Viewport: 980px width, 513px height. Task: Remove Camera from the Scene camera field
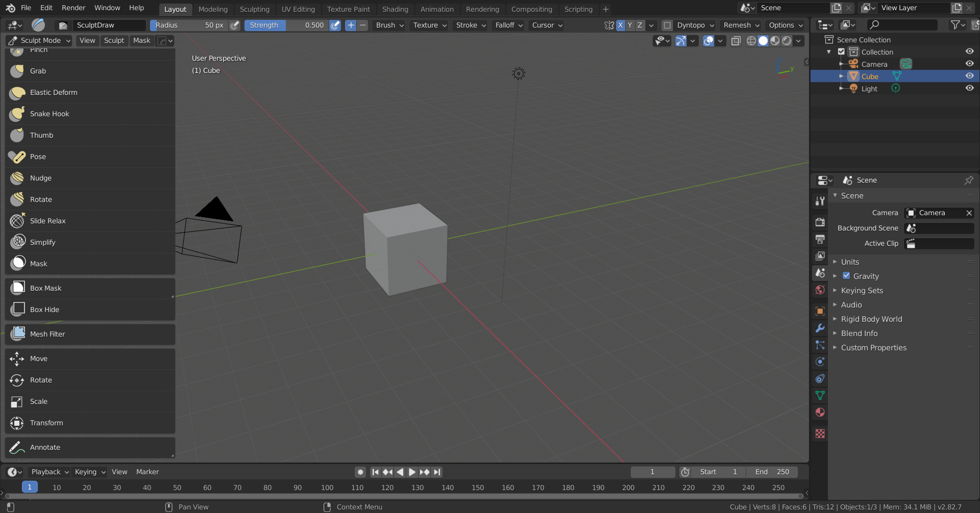click(968, 213)
